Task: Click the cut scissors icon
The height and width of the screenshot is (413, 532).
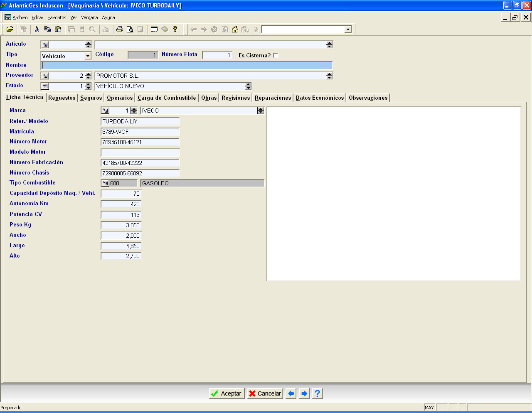Action: coord(37,29)
